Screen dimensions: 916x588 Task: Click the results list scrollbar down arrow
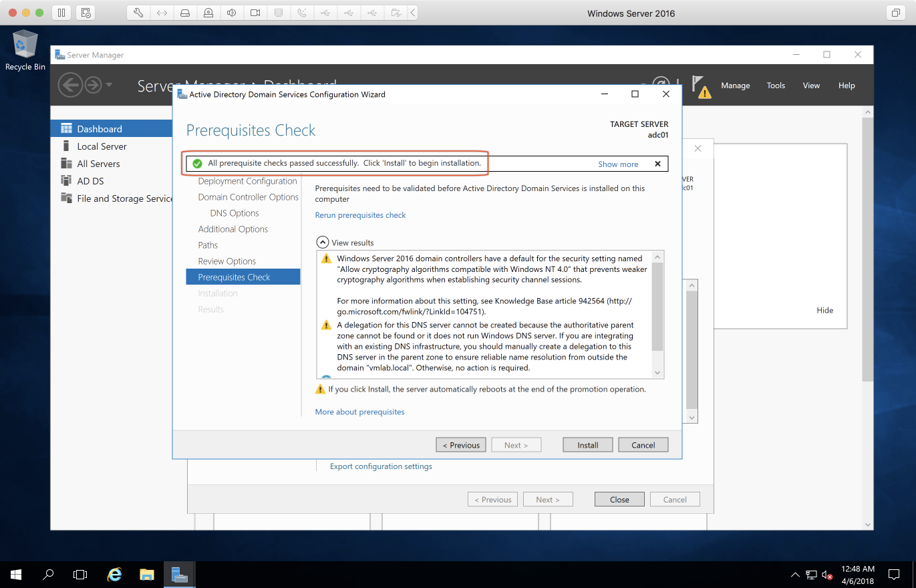pyautogui.click(x=657, y=372)
